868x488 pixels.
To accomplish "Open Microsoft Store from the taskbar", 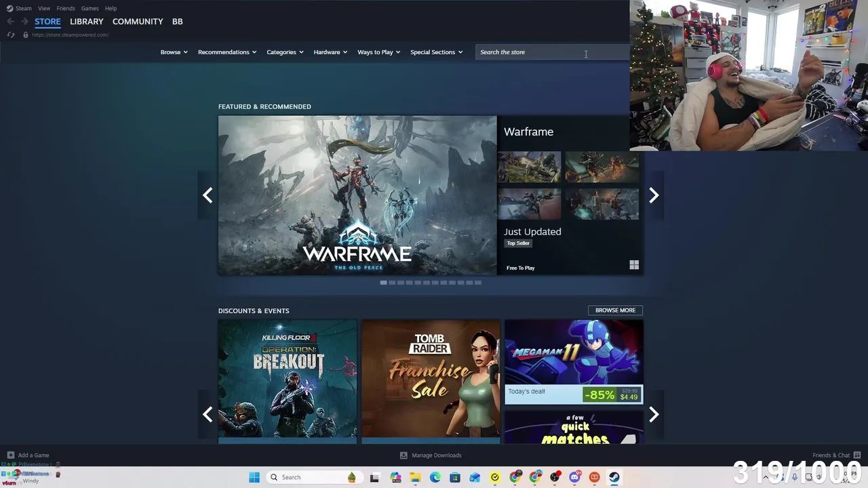I will point(455,477).
